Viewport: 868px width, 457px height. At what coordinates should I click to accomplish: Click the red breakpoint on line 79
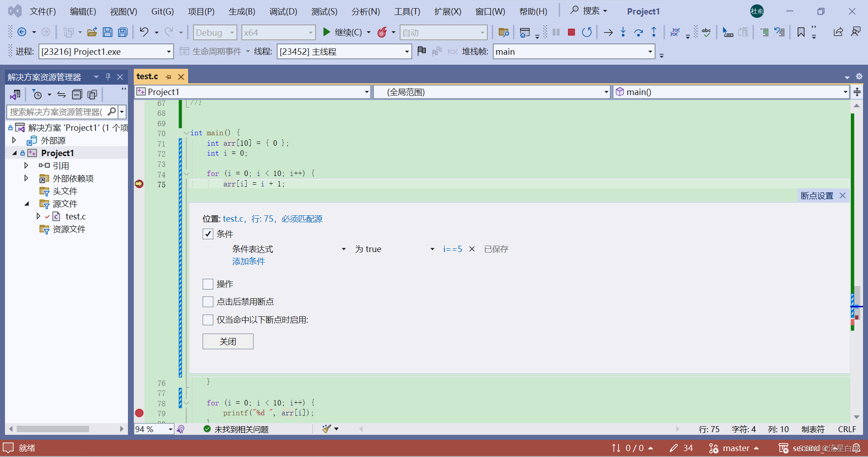click(x=139, y=413)
